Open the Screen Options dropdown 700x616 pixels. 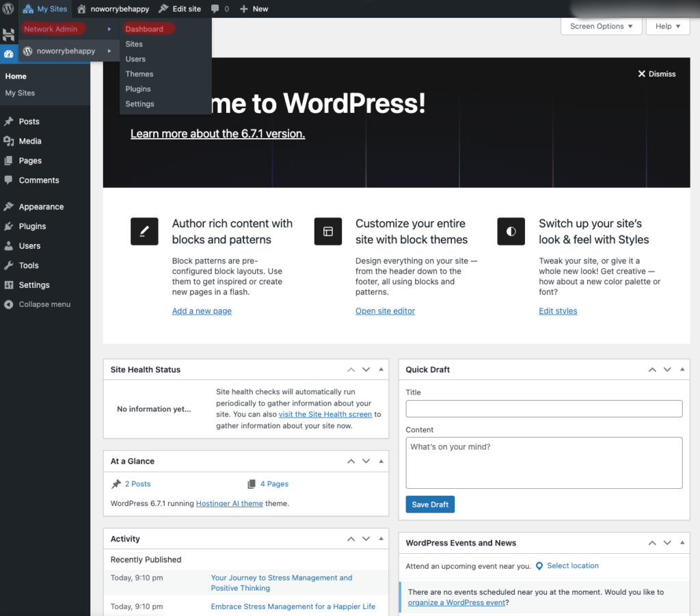tap(602, 27)
